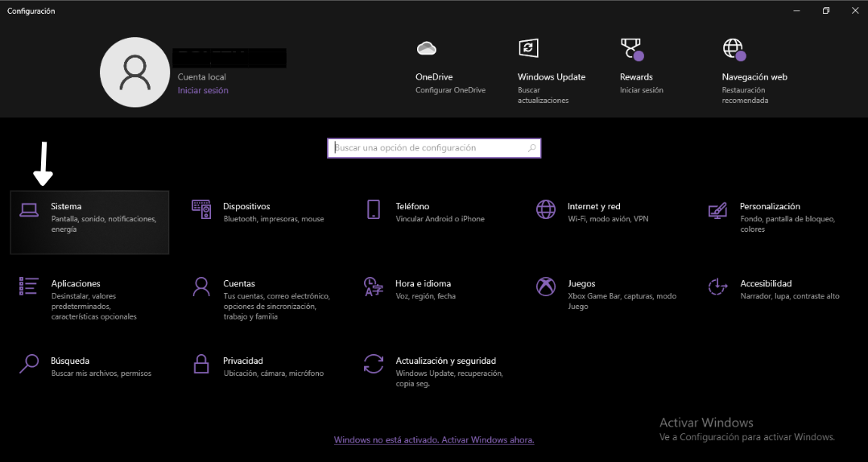Screen dimensions: 868x462
Task: Open the Cuentas person icon
Action: [201, 287]
